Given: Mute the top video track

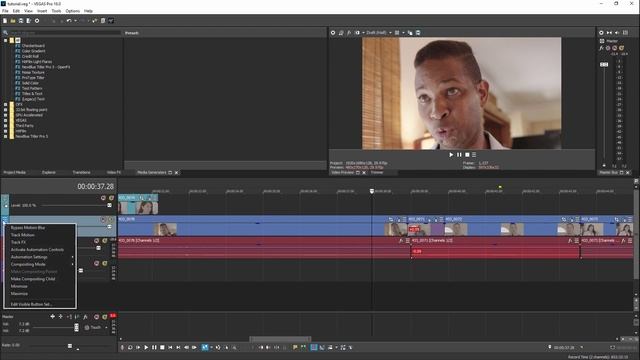Looking at the screenshot, I should (x=103, y=198).
